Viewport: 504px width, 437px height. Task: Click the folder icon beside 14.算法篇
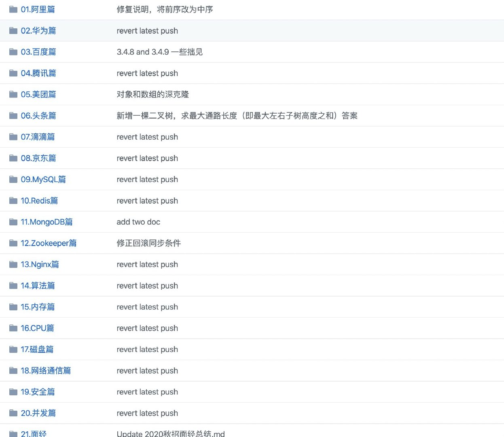click(13, 286)
